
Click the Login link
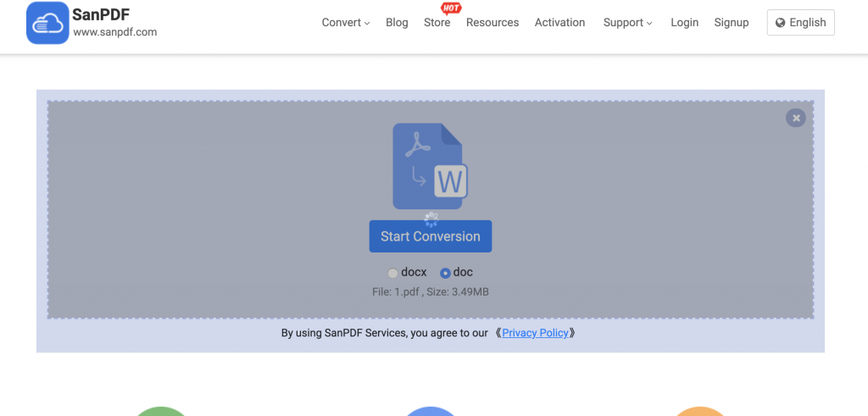[684, 23]
